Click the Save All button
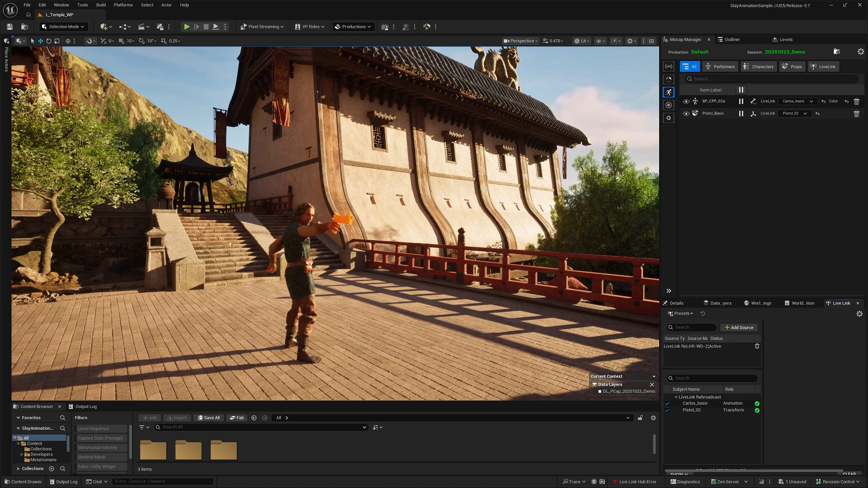Viewport: 868px width, 488px height. point(208,418)
